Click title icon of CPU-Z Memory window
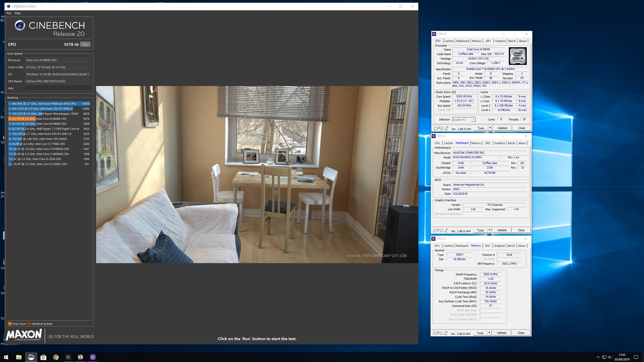The image size is (644, 362). (433, 239)
